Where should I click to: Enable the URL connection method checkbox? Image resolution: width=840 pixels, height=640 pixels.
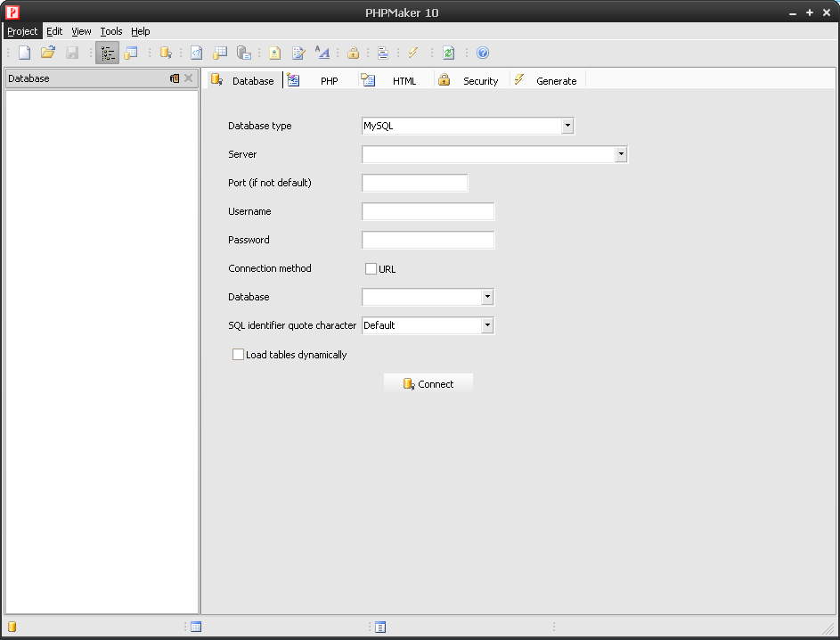pyautogui.click(x=371, y=268)
